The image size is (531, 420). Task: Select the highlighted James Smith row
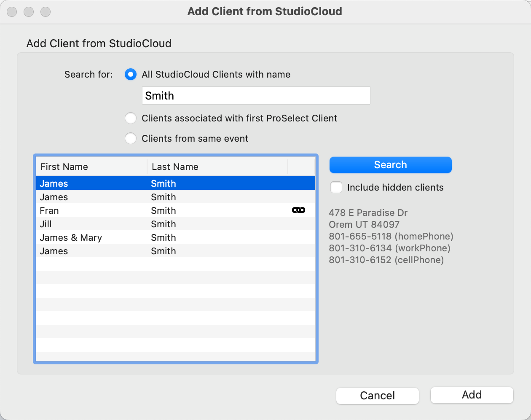coord(175,183)
